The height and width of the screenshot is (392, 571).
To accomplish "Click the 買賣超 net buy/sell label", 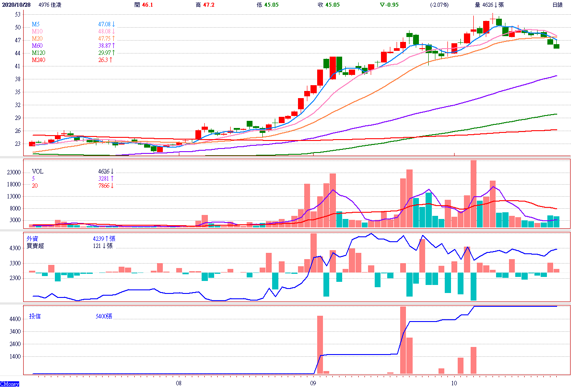I will [x=35, y=246].
